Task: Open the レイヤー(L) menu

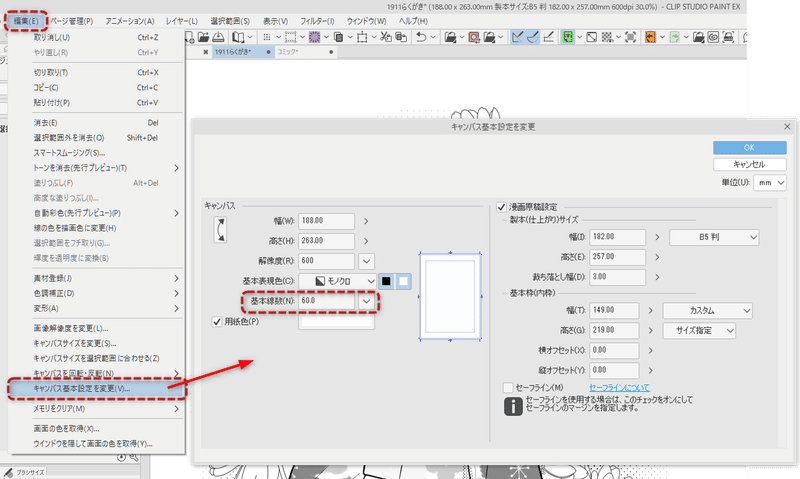Action: [x=182, y=21]
